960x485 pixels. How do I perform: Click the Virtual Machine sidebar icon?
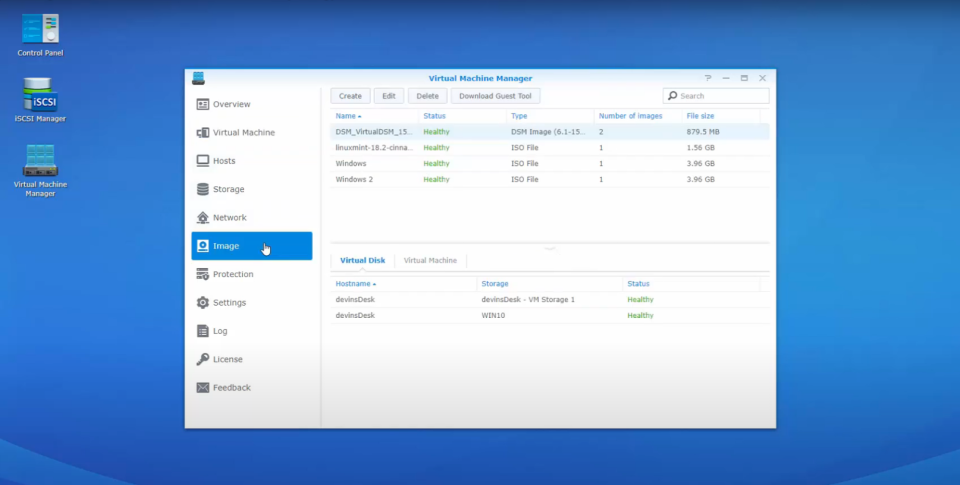pyautogui.click(x=203, y=132)
